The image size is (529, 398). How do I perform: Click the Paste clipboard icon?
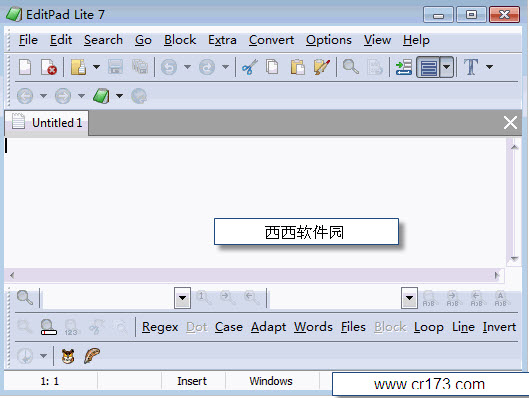click(298, 67)
